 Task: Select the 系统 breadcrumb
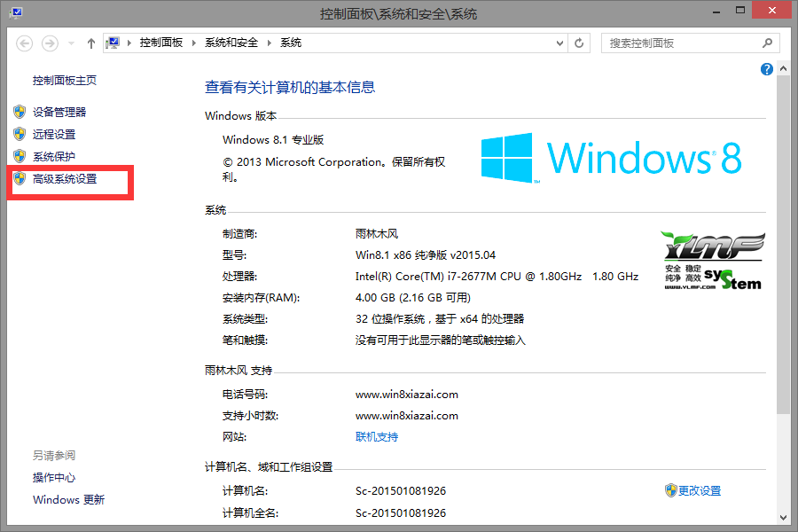[x=291, y=43]
